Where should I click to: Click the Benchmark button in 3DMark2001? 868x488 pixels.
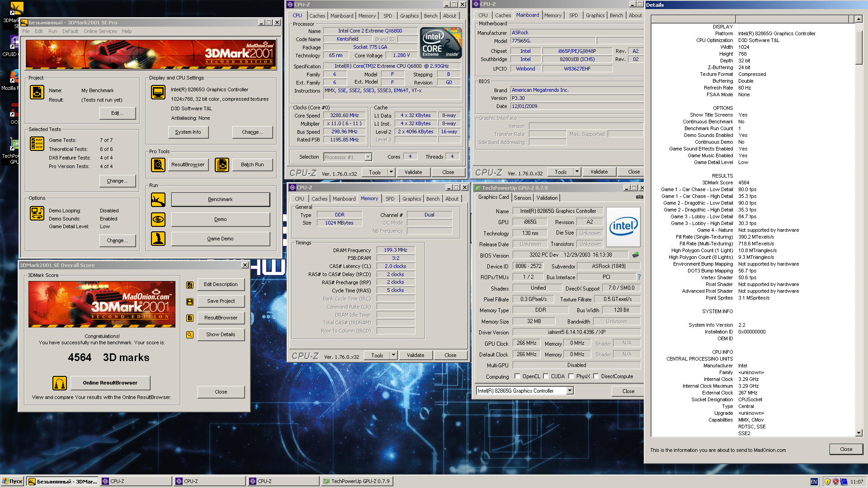click(220, 200)
